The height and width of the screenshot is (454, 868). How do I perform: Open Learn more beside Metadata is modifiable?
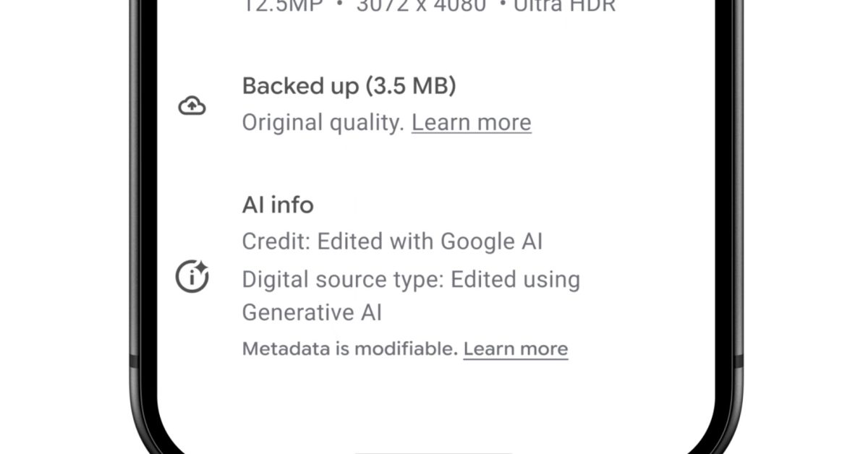tap(515, 349)
